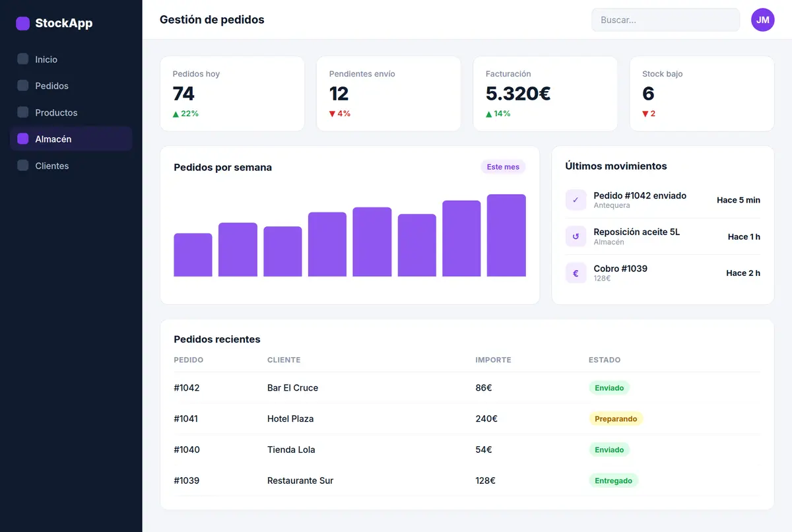Click client Tienda Lola
Image resolution: width=792 pixels, height=532 pixels.
coord(291,449)
